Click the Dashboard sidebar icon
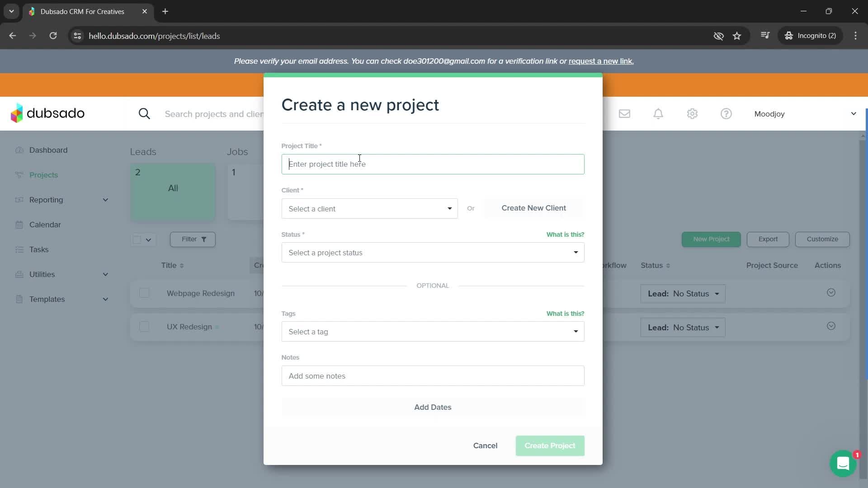 19,150
